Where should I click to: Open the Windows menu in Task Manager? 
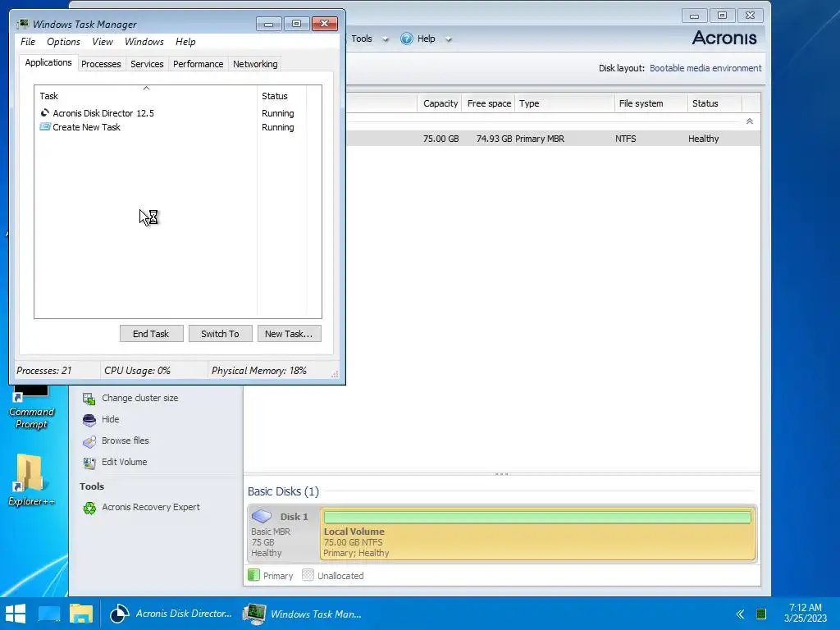[144, 42]
